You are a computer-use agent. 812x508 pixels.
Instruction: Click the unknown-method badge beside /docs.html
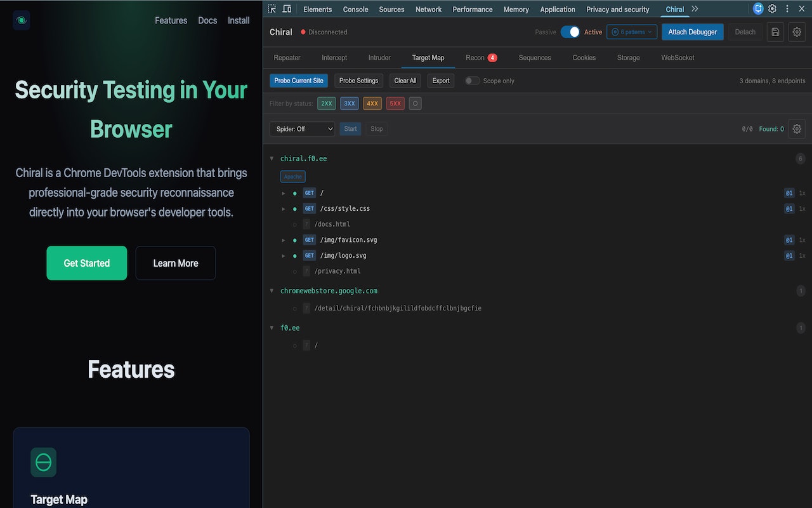click(x=306, y=224)
